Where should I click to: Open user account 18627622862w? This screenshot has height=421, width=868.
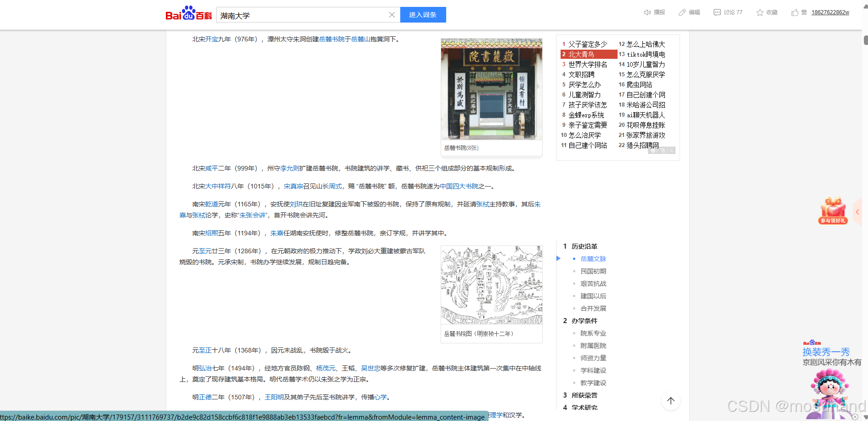click(x=830, y=12)
